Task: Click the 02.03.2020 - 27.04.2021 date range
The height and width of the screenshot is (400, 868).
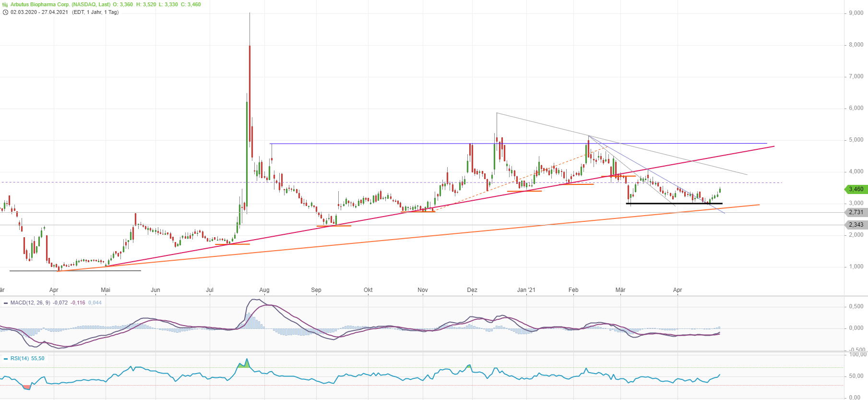Action: pyautogui.click(x=39, y=12)
